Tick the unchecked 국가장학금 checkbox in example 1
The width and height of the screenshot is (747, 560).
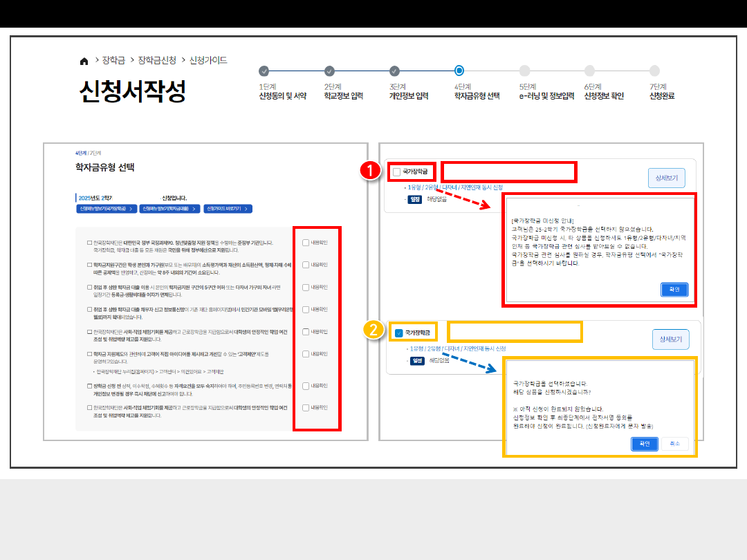(396, 171)
